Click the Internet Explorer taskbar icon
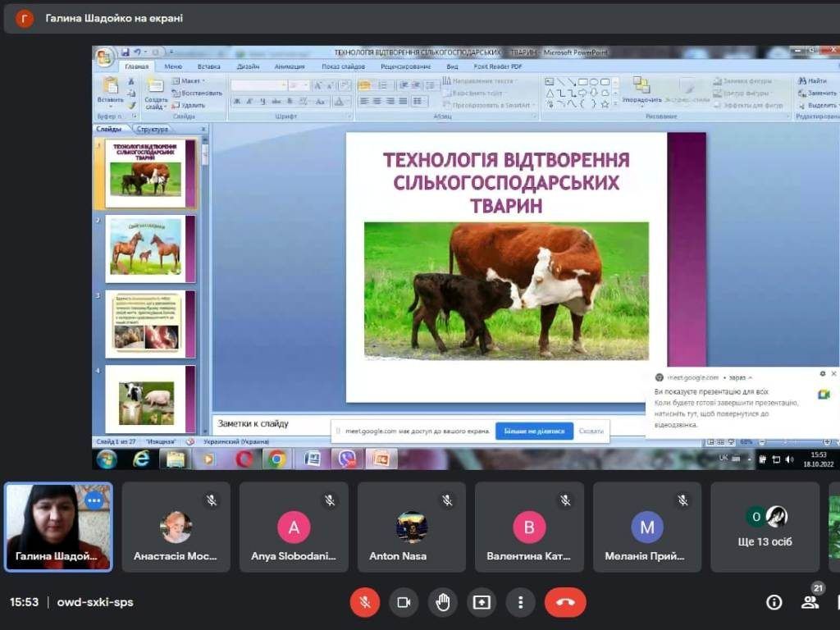840x630 pixels. tap(141, 459)
